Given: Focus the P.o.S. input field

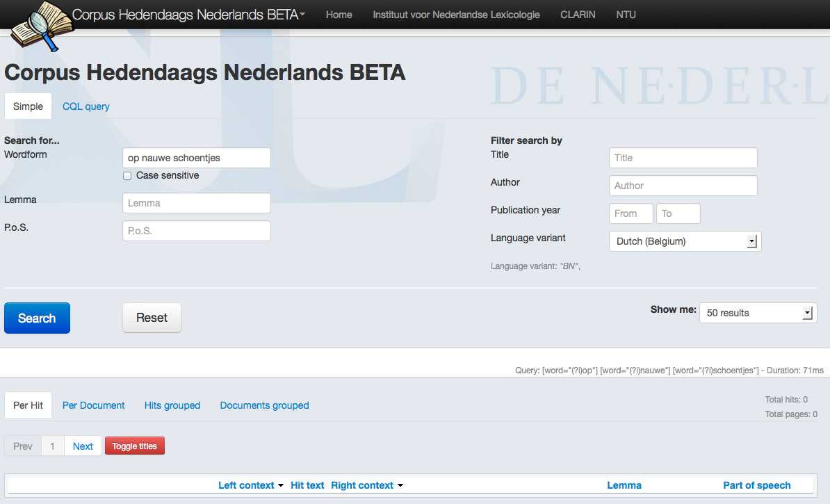Looking at the screenshot, I should pos(197,231).
